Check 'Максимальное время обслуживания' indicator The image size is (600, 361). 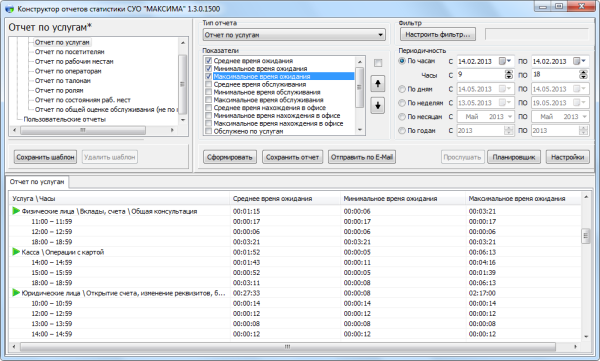[209, 100]
